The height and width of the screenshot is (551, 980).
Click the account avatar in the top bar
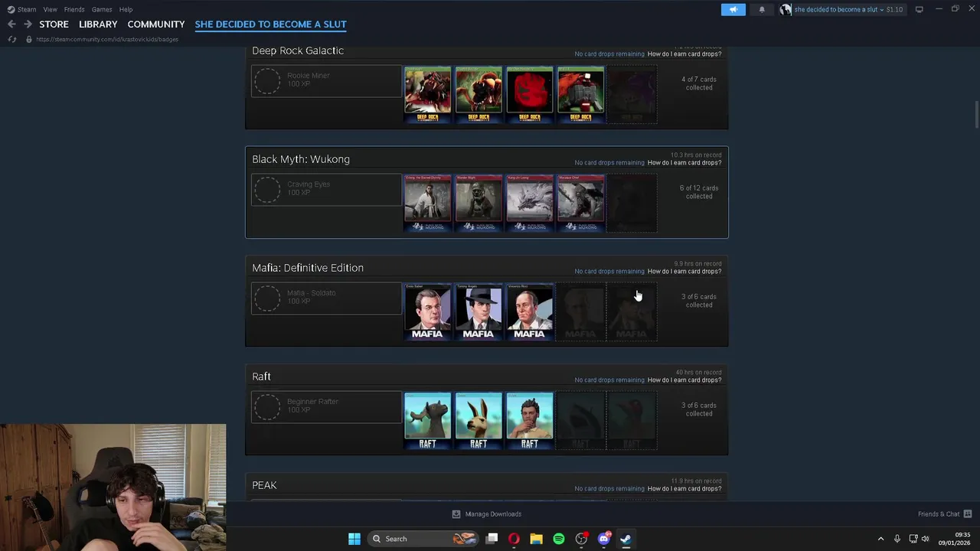(x=786, y=9)
